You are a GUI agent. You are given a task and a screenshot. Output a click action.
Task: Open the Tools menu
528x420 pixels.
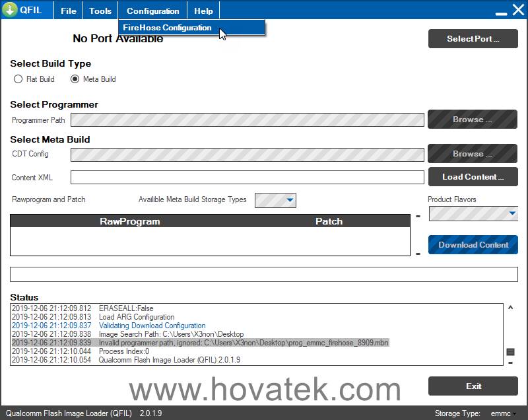click(100, 11)
